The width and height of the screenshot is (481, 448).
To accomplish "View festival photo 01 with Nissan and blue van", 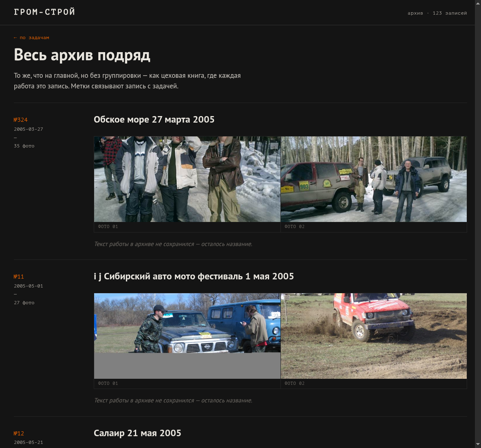I will click(x=187, y=336).
